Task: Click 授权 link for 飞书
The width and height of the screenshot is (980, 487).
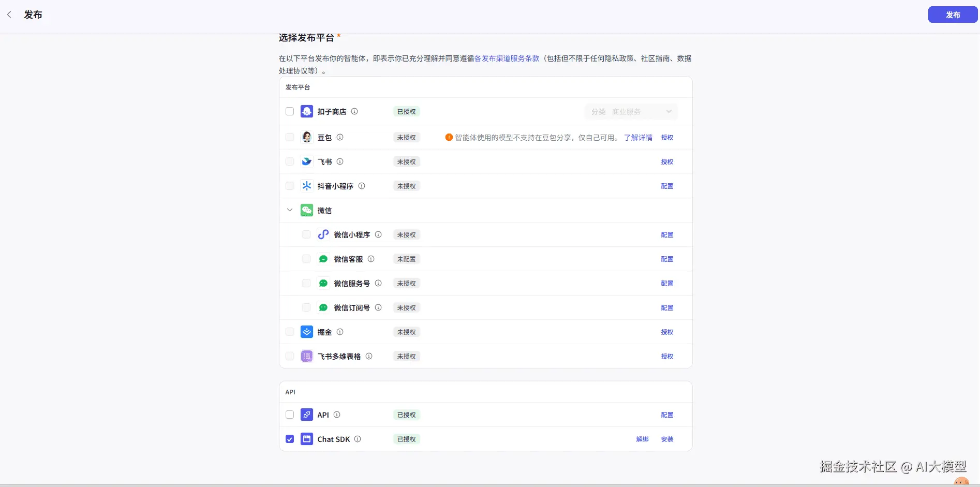Action: 667,162
